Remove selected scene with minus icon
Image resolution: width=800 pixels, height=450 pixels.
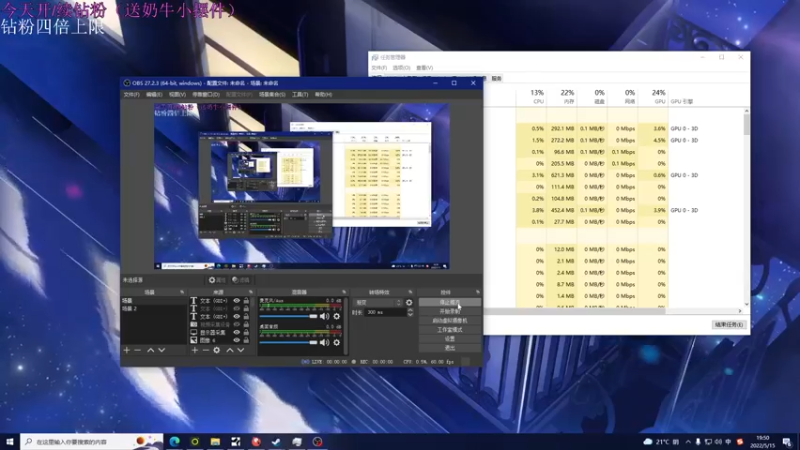pyautogui.click(x=137, y=350)
